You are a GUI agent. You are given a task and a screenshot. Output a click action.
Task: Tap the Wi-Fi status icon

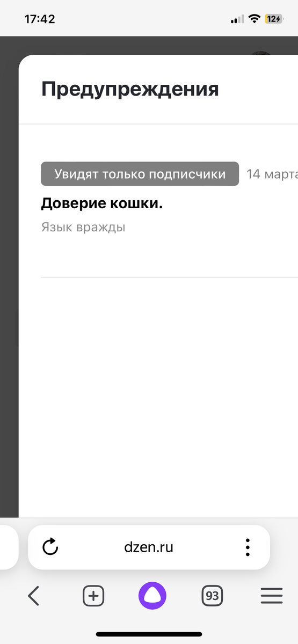(x=253, y=19)
